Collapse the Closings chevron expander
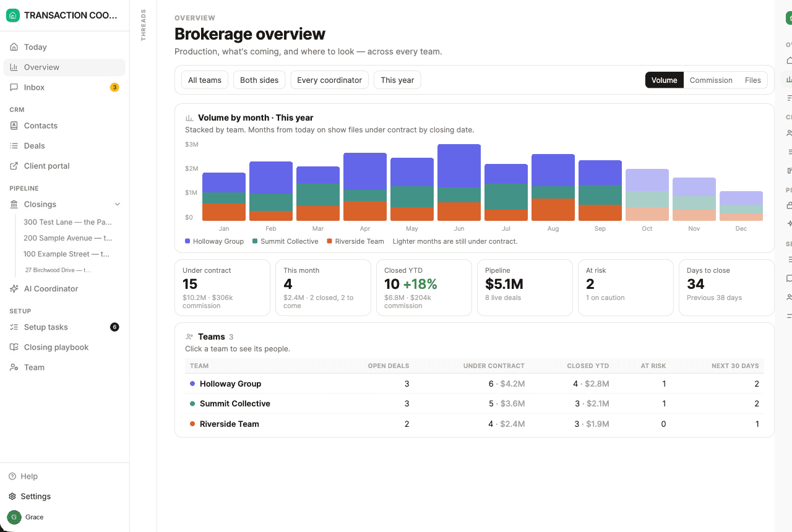Viewport: 792px width, 532px height. [118, 204]
